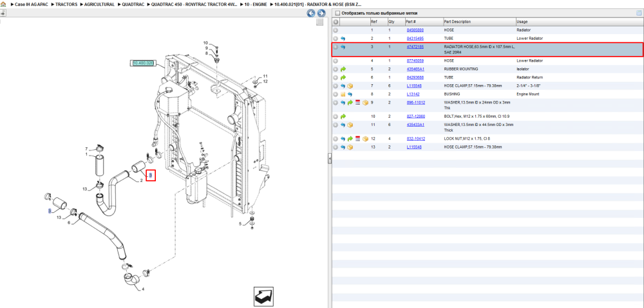Click red list icon on WASHER 896-11012 row
The height and width of the screenshot is (308, 644).
tap(357, 102)
